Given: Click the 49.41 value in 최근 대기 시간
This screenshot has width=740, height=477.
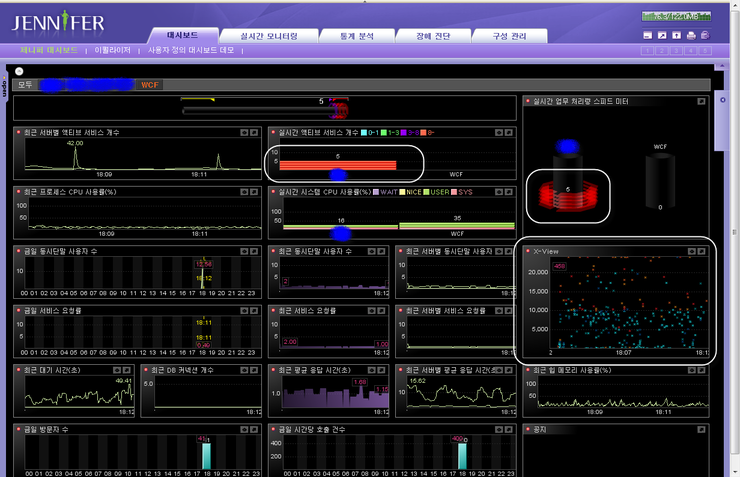Looking at the screenshot, I should (124, 380).
